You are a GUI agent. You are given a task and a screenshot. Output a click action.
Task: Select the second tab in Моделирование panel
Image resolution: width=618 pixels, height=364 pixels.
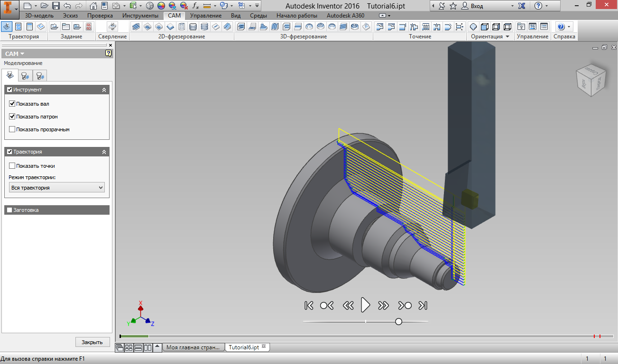coord(26,75)
